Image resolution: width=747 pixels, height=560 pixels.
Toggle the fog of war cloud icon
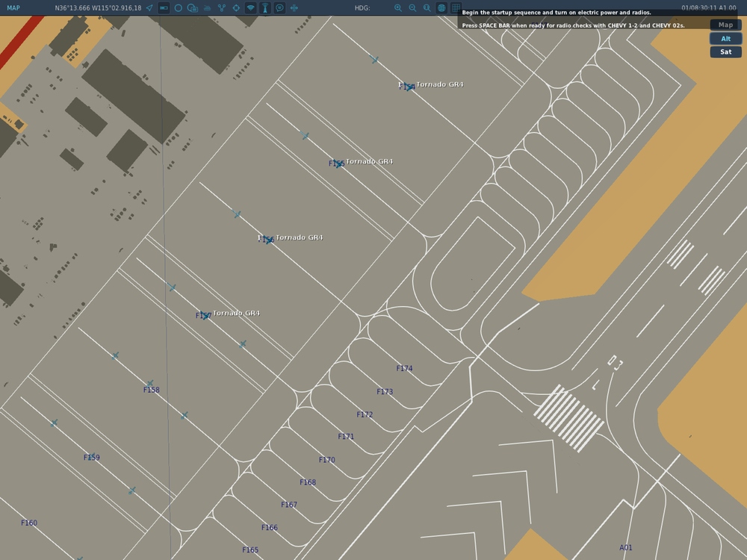coord(207,7)
